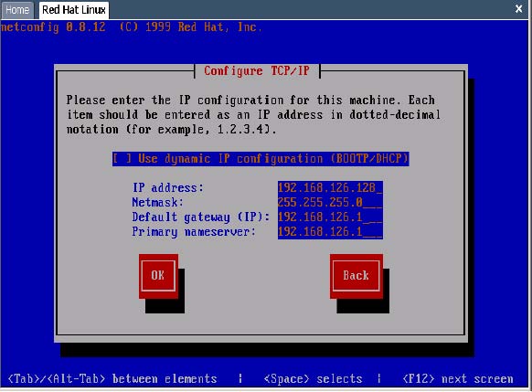Confirm settings with the OK button
This screenshot has height=392, width=532.
pos(158,276)
